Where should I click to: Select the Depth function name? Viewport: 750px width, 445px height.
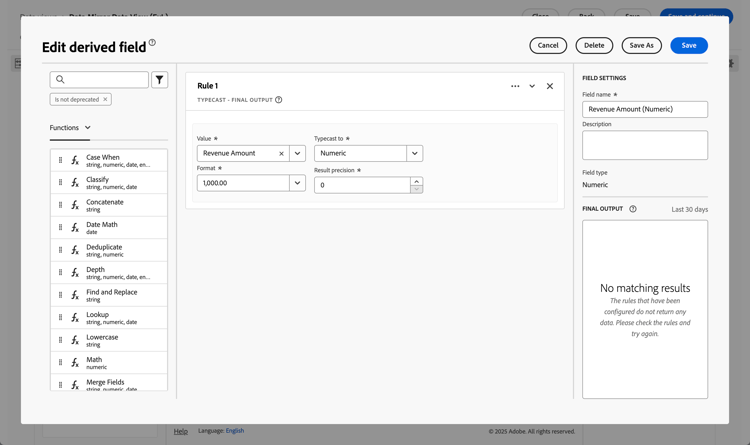click(x=95, y=269)
